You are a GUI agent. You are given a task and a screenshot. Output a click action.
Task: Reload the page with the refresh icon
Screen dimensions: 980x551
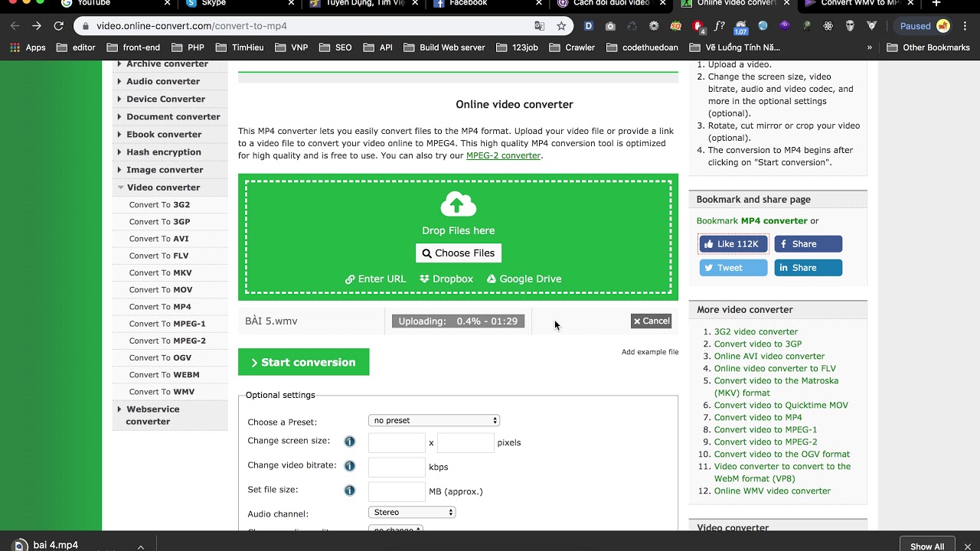58,26
